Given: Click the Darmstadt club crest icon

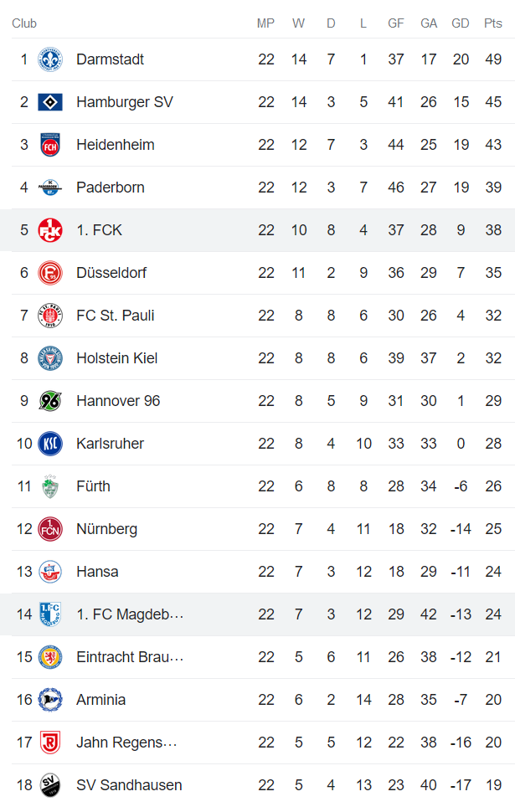Looking at the screenshot, I should 50,59.
